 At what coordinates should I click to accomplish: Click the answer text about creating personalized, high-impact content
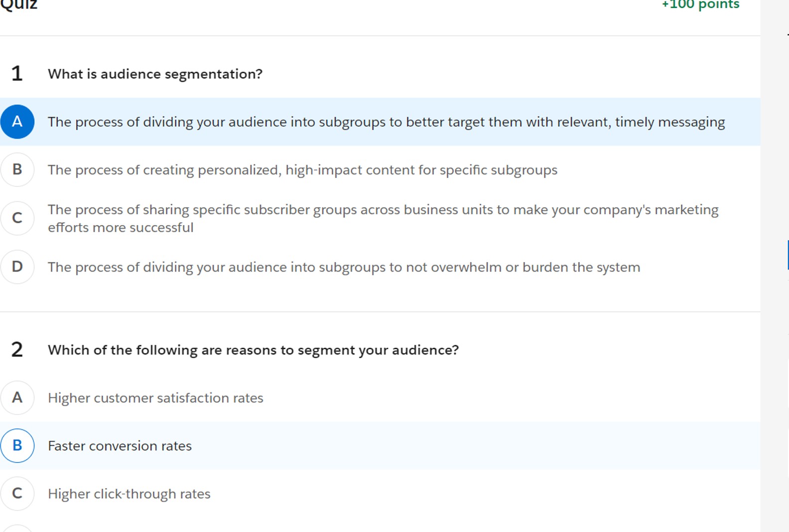[x=302, y=169]
